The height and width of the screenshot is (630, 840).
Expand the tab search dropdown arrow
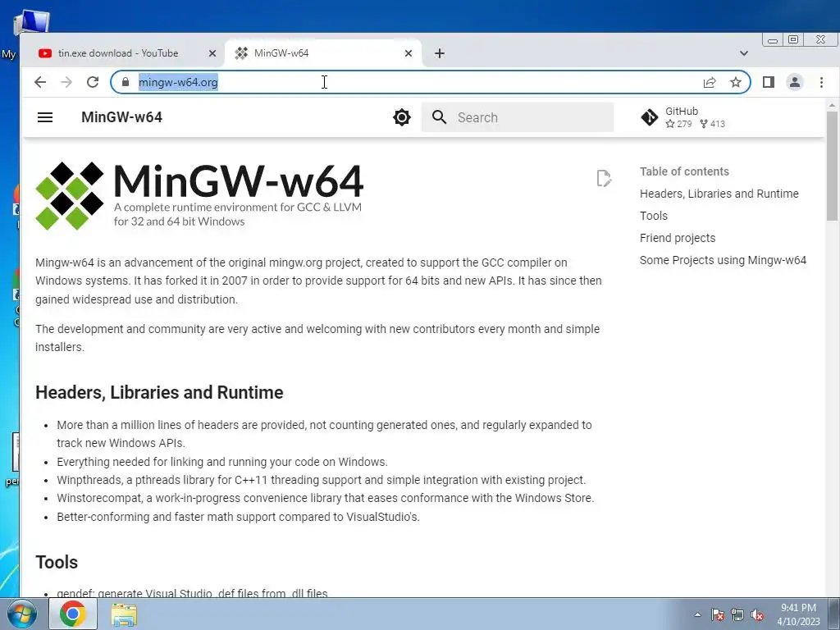coord(743,53)
